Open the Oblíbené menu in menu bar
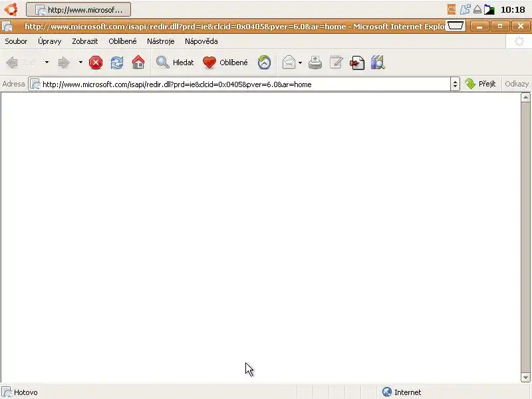Screen dimensions: 532x399 tap(122, 41)
